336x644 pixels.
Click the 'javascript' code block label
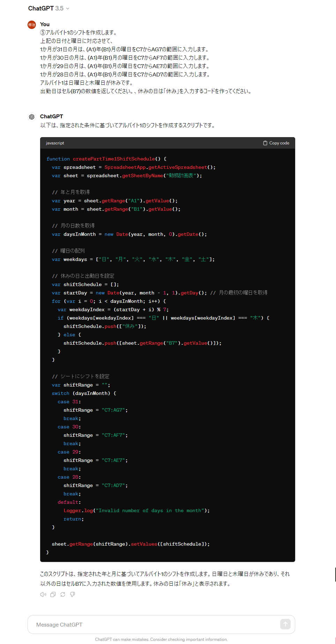click(x=55, y=143)
